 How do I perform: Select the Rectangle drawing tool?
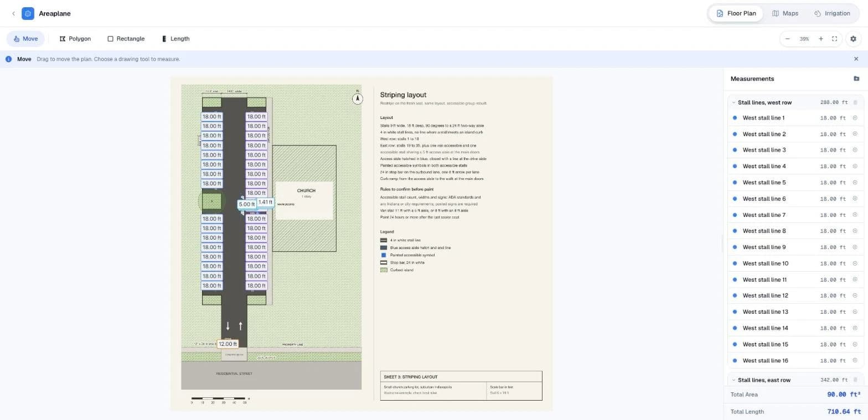[x=126, y=39]
